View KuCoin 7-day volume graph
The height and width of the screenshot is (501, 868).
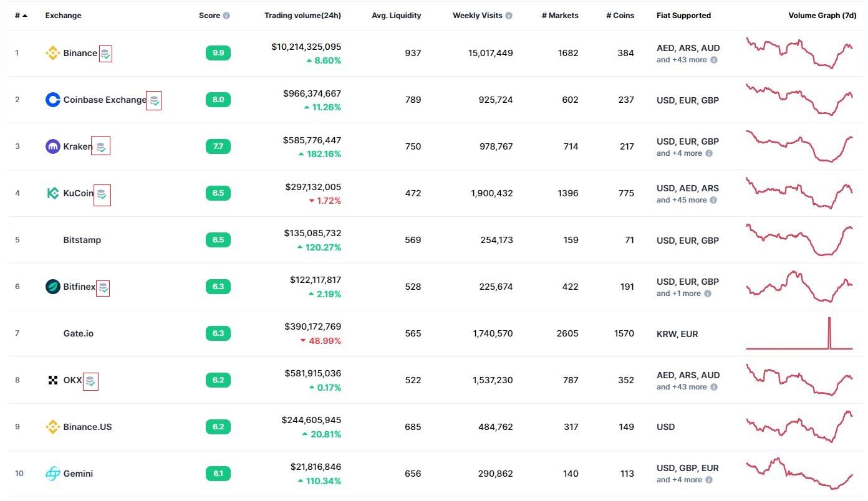click(799, 193)
